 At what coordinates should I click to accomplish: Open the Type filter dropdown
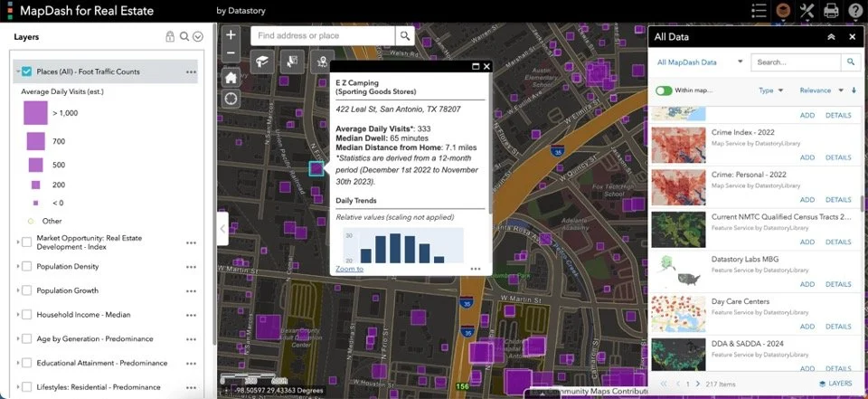click(x=771, y=90)
